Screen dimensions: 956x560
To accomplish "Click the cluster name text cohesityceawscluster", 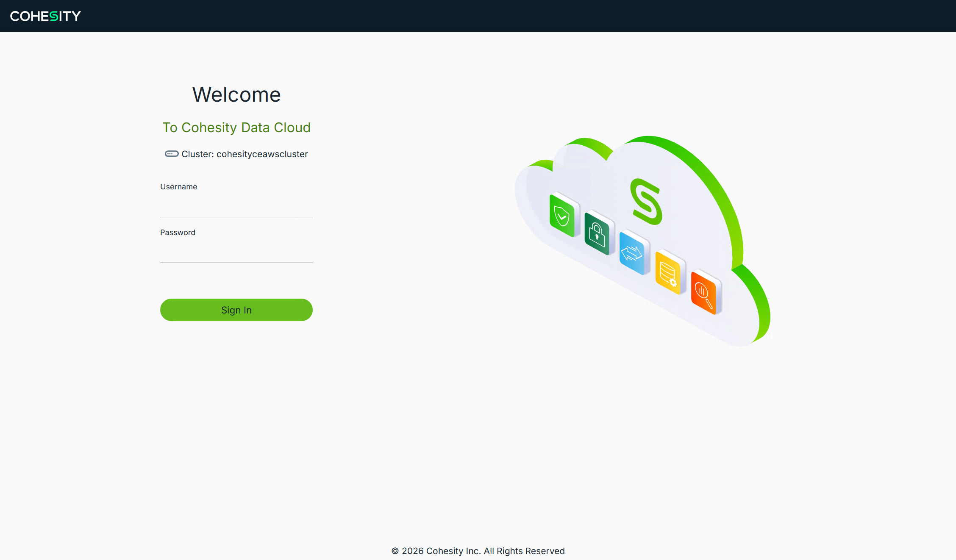I will (x=262, y=154).
